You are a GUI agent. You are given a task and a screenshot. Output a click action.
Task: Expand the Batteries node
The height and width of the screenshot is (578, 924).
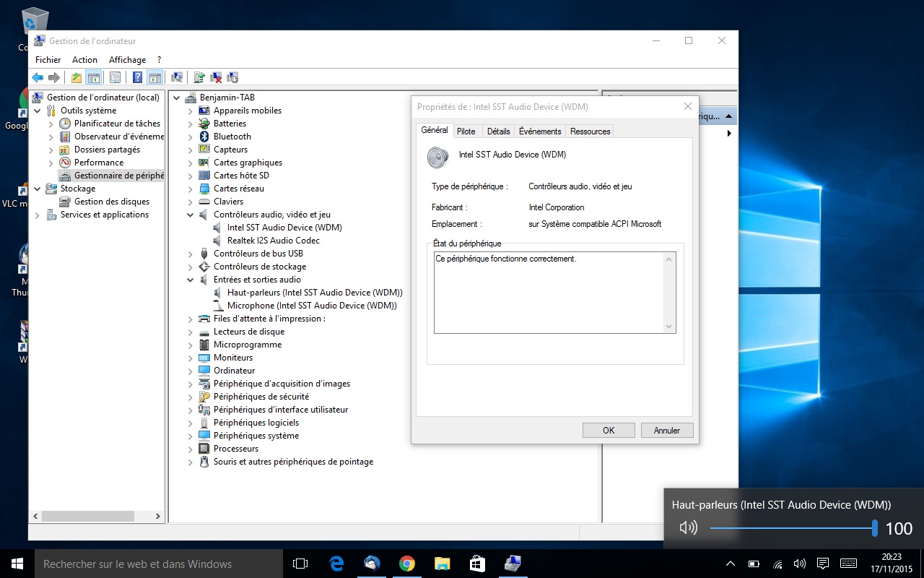coord(191,124)
